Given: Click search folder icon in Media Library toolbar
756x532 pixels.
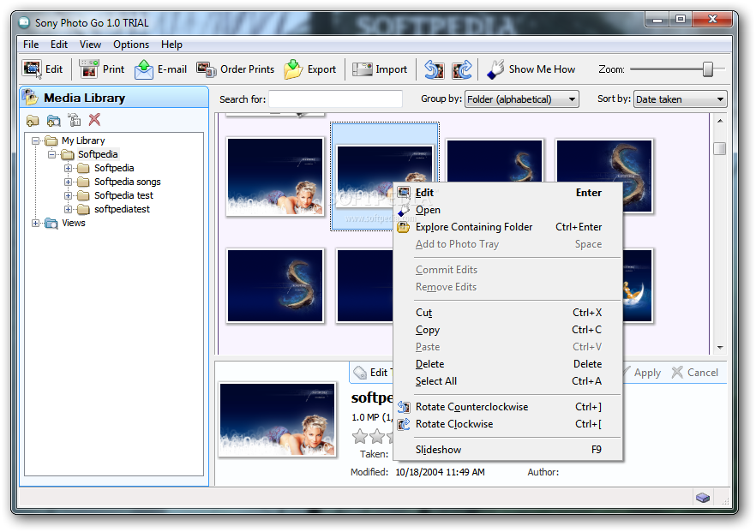Looking at the screenshot, I should pyautogui.click(x=53, y=120).
